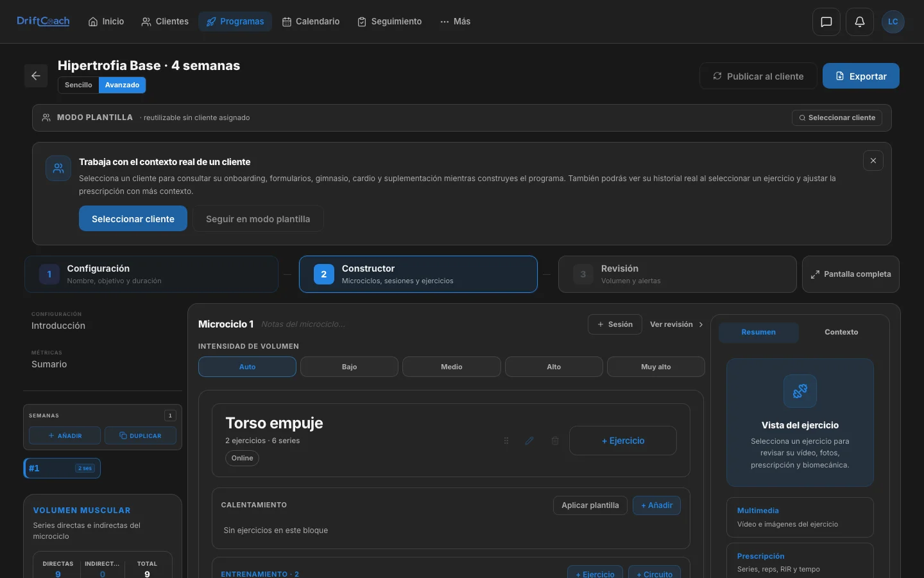Add a week with Añadir

(65, 435)
